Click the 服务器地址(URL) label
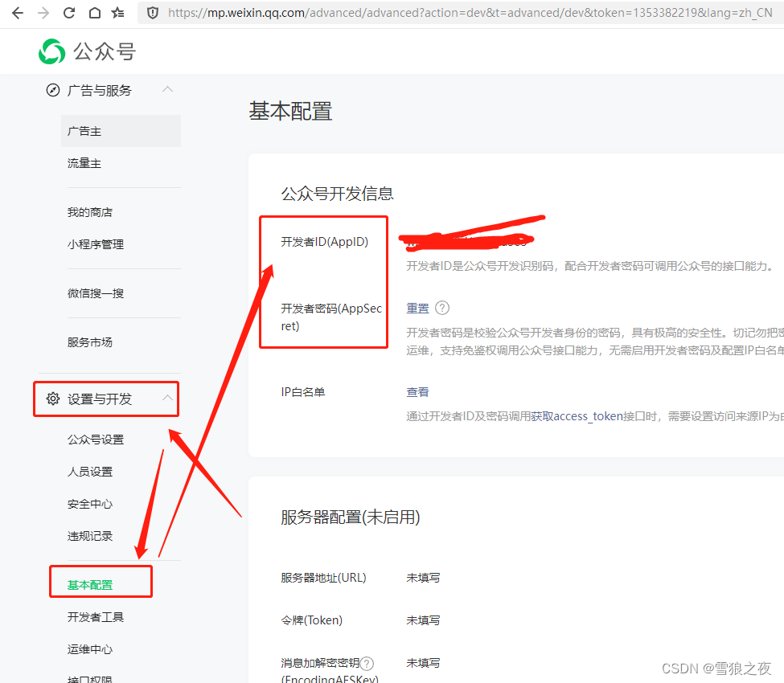The height and width of the screenshot is (683, 784). (323, 578)
